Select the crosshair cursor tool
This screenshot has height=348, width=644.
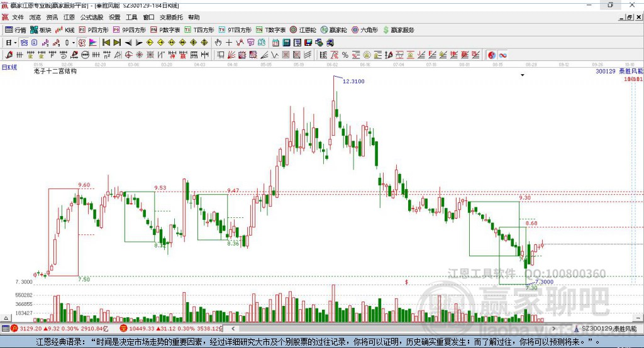click(x=229, y=43)
